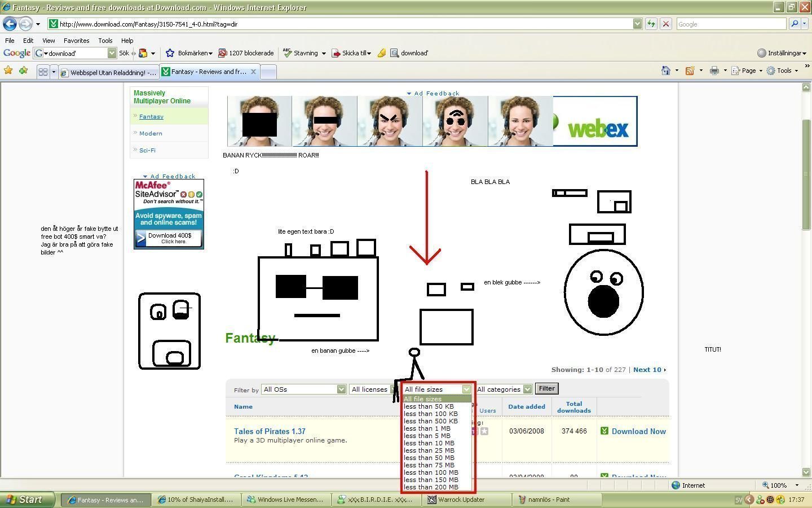Add to Favorites star-plus icon

(23, 71)
